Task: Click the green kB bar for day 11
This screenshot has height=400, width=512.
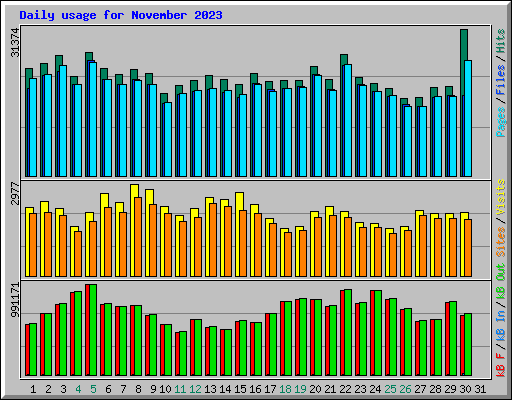Action: (183, 353)
